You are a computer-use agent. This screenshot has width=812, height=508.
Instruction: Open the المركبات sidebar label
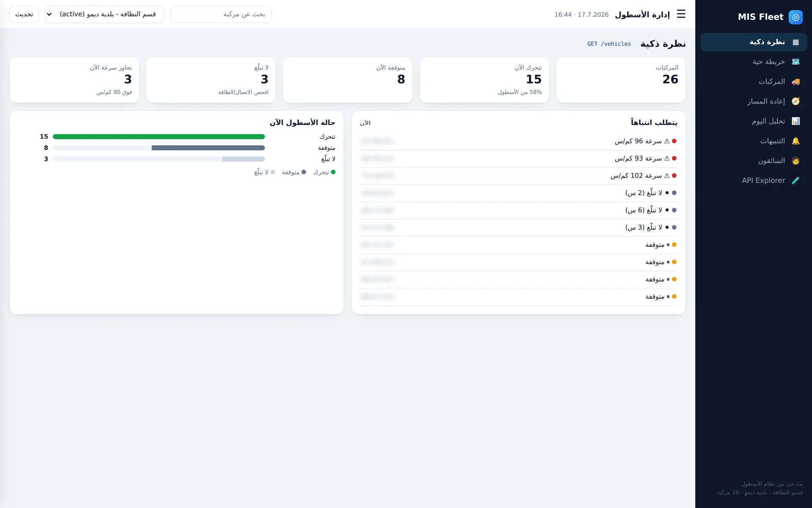(771, 81)
